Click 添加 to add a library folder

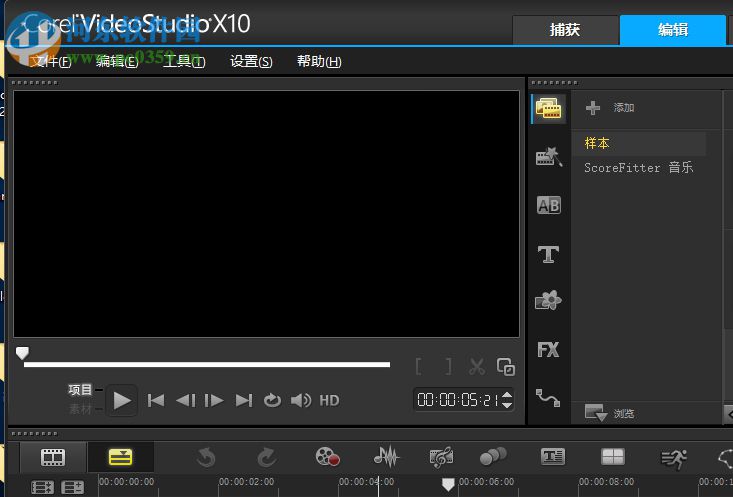click(610, 108)
